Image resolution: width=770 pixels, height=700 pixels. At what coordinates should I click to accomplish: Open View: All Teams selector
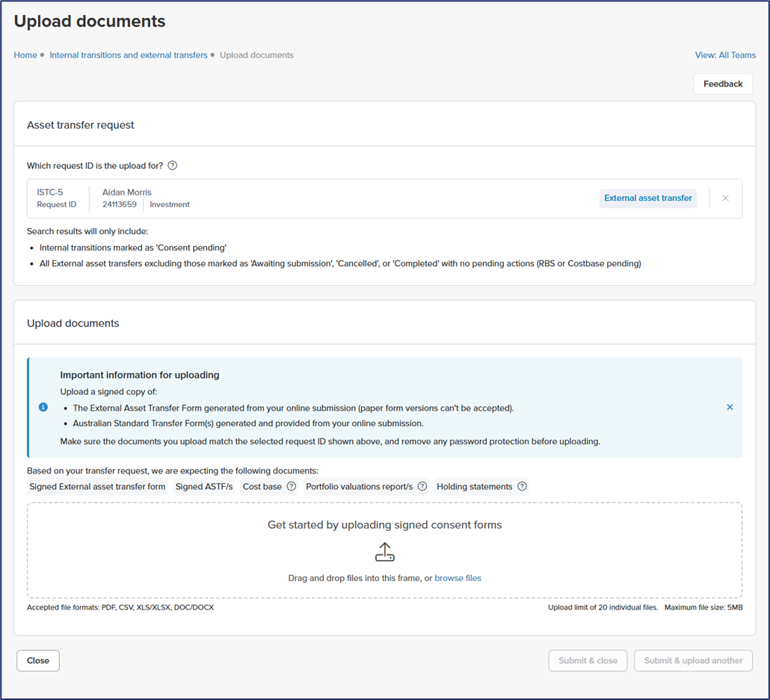click(725, 55)
